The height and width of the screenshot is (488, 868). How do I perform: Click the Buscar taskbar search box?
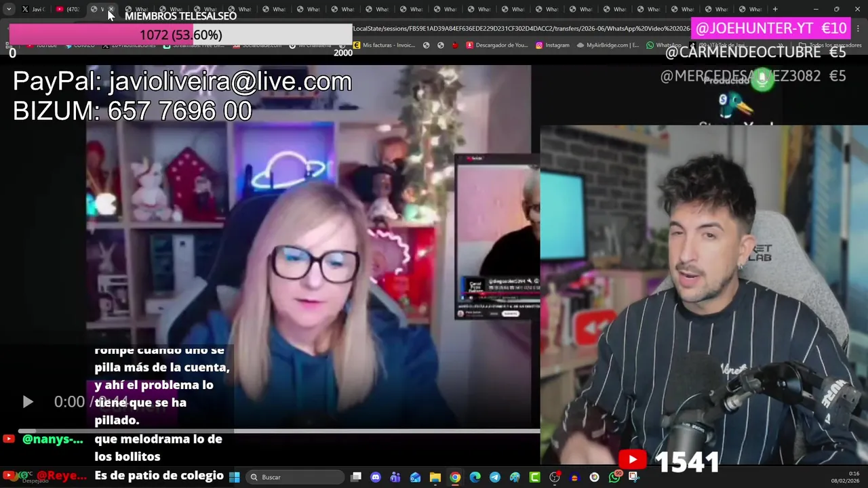(x=294, y=477)
